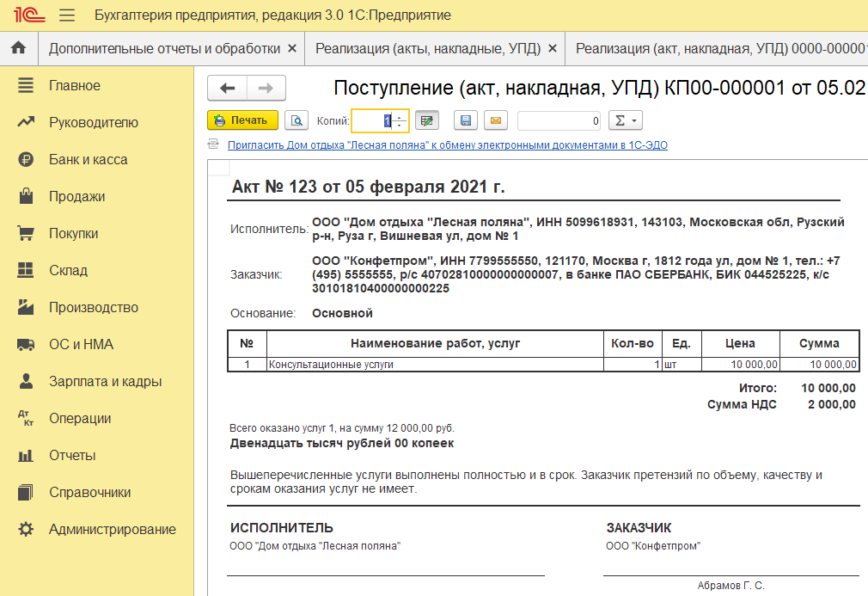The image size is (868, 596).
Task: Click the Администрирование gear icon
Action: 26,529
